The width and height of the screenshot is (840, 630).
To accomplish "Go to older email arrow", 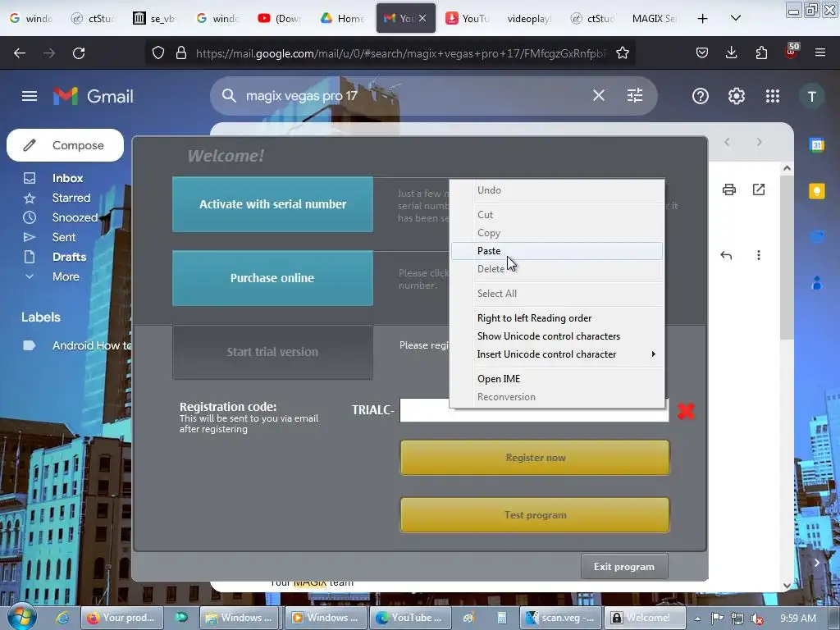I will [759, 142].
